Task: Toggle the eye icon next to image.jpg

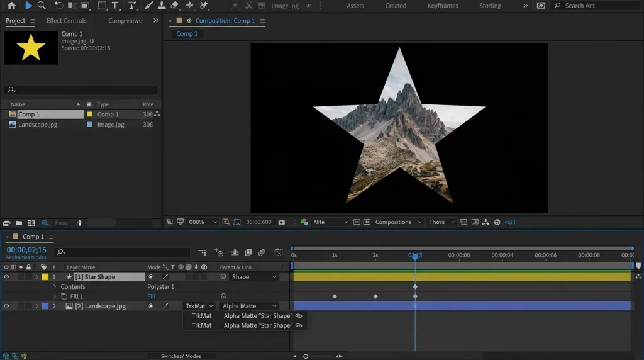Action: click(308, 6)
